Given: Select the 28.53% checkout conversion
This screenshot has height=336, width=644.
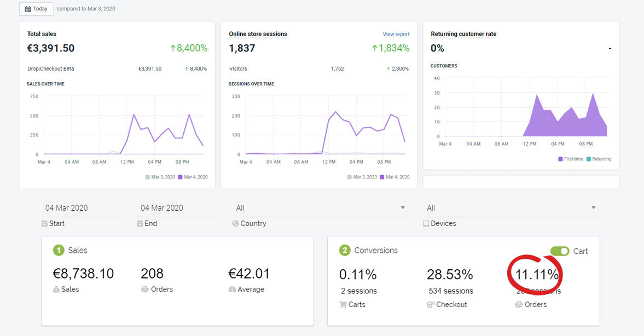Looking at the screenshot, I should pyautogui.click(x=450, y=274).
